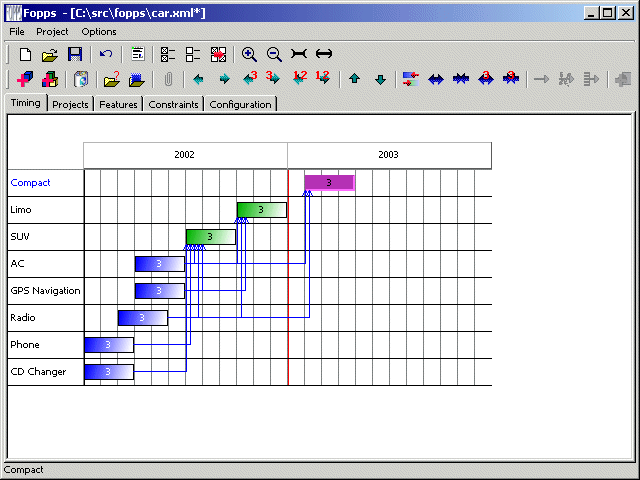Select the GPS Navigation row label
Image resolution: width=640 pixels, height=480 pixels.
click(45, 291)
